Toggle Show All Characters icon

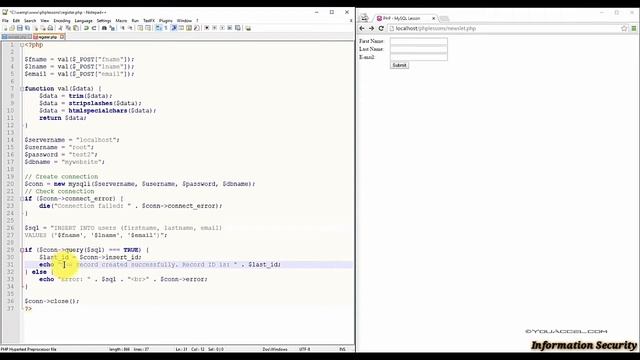click(166, 28)
